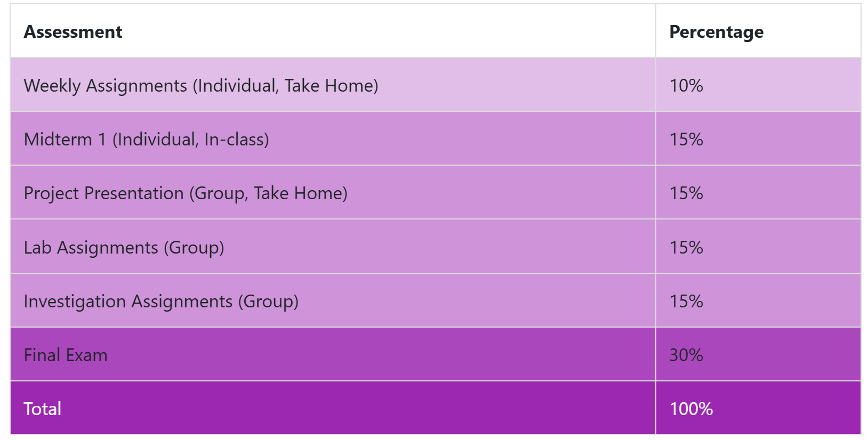Viewport: 868px width, 440px height.
Task: Click the 15% value beside Project Presentation
Action: (x=686, y=193)
